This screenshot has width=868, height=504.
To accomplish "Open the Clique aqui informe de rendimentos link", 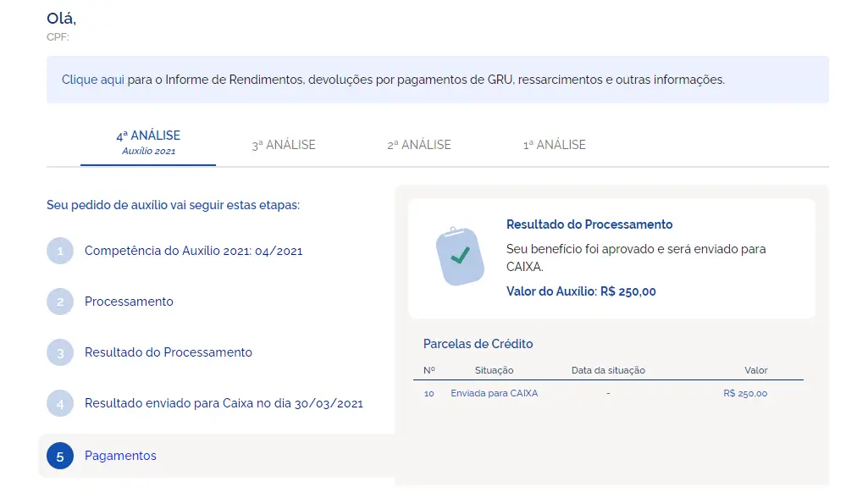I will [x=86, y=79].
